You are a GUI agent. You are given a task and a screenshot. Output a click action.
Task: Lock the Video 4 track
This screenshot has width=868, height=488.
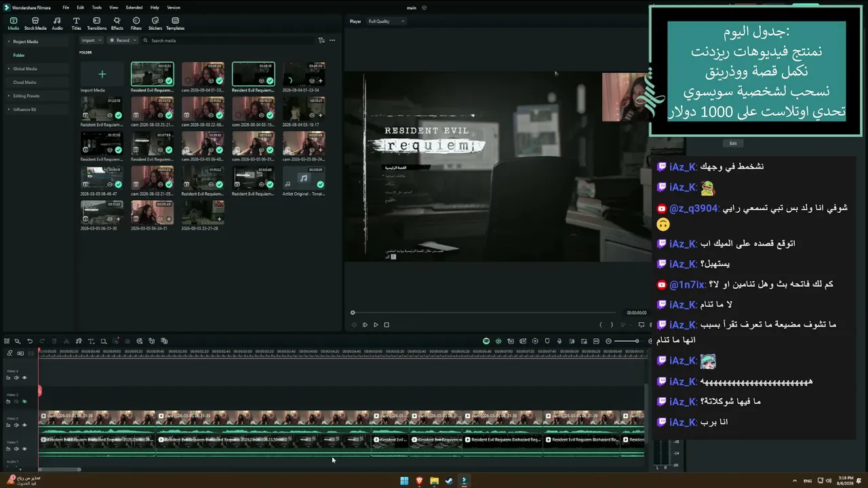click(8, 378)
